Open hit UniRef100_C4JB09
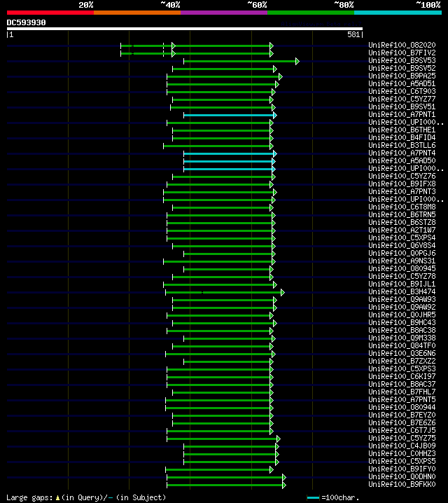The height and width of the screenshot is (503, 448). (402, 446)
